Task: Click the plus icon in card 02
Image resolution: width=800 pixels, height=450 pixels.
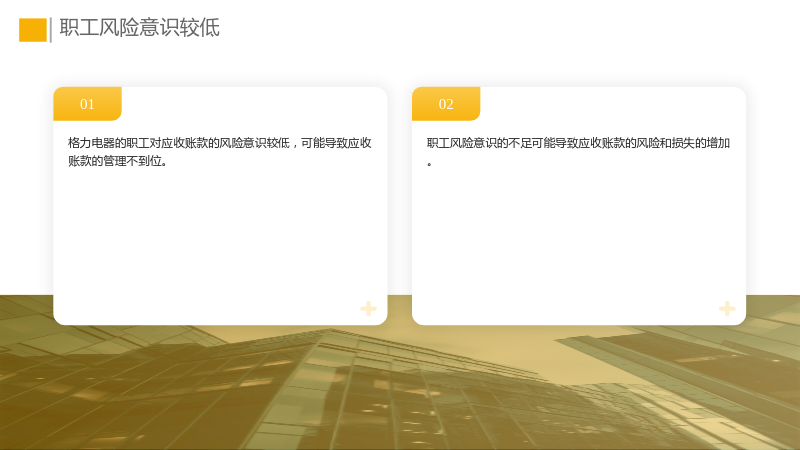Action: click(727, 308)
